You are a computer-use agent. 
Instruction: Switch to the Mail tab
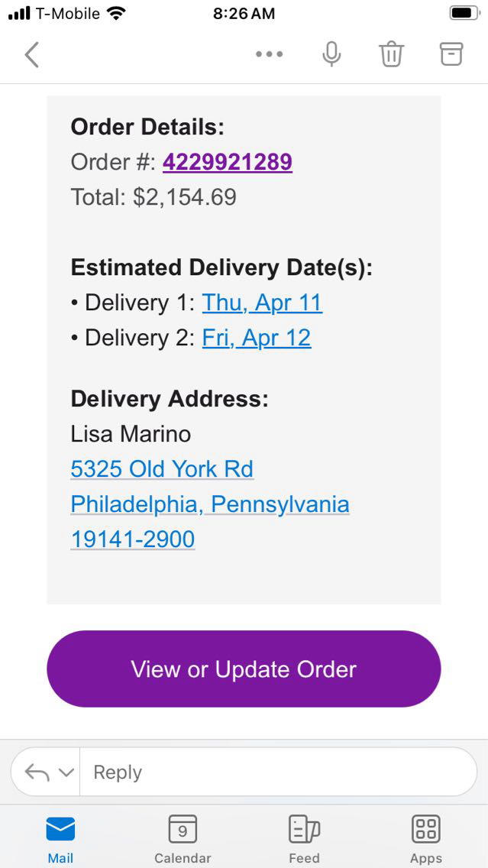[x=60, y=838]
